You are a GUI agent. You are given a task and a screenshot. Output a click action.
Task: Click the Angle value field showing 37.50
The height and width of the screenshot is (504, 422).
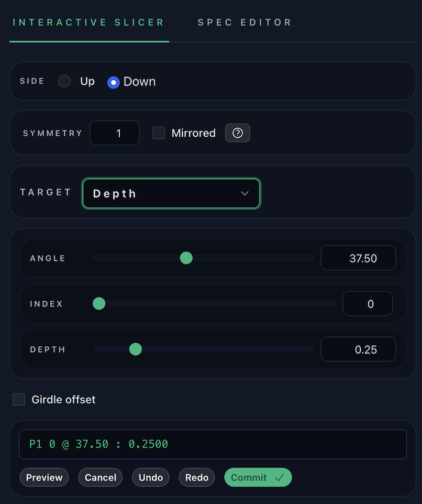pyautogui.click(x=358, y=258)
